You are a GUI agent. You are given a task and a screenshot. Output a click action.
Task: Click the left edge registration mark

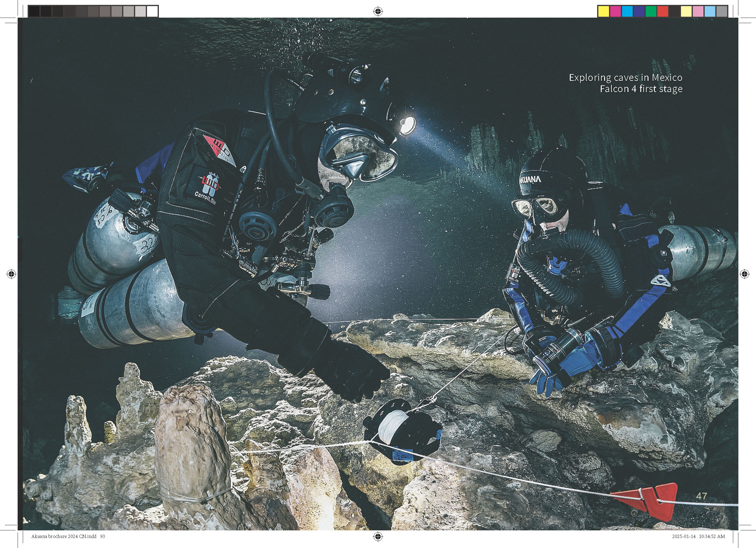11,274
